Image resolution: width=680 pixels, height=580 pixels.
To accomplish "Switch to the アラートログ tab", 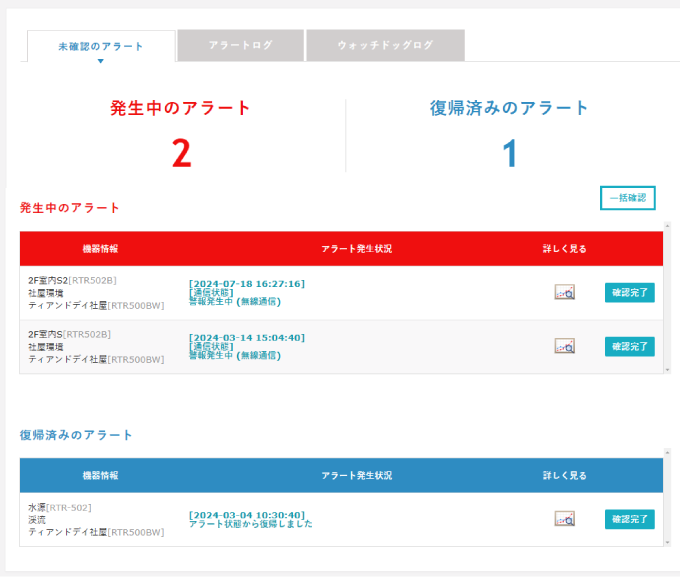I will point(240,46).
